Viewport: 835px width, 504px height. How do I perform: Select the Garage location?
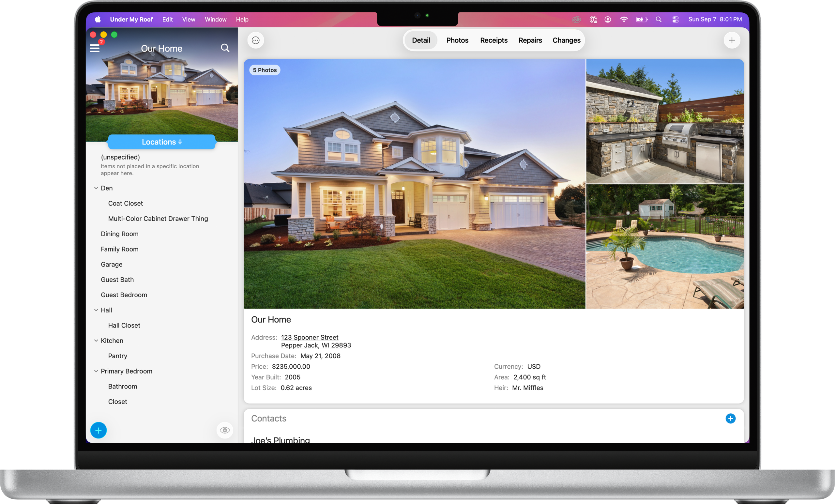(x=112, y=264)
